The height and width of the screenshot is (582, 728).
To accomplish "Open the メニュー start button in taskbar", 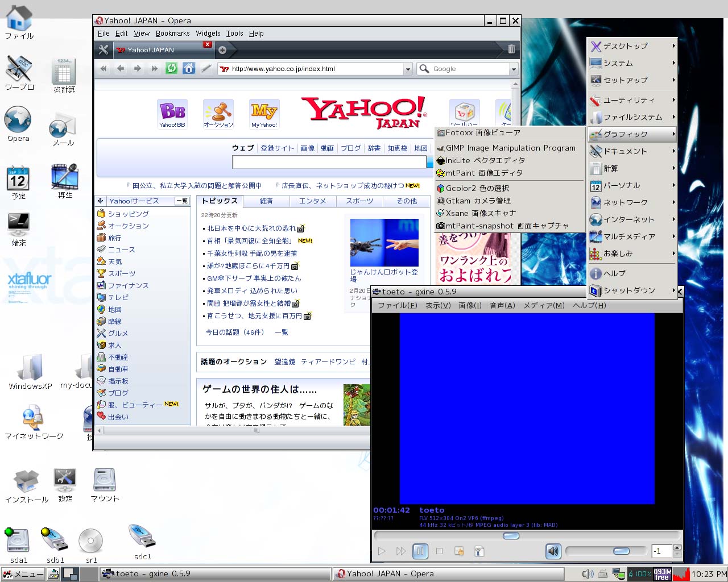I will tap(23, 574).
